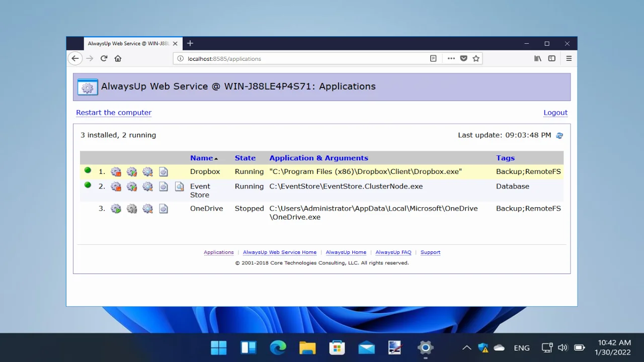Restart Dropbox using its restart gear icon

point(132,172)
